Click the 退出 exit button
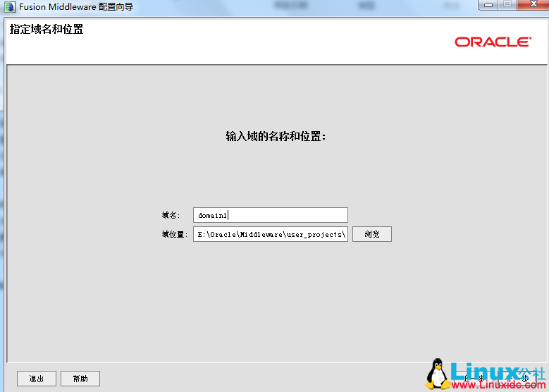This screenshot has width=549, height=392. point(37,379)
